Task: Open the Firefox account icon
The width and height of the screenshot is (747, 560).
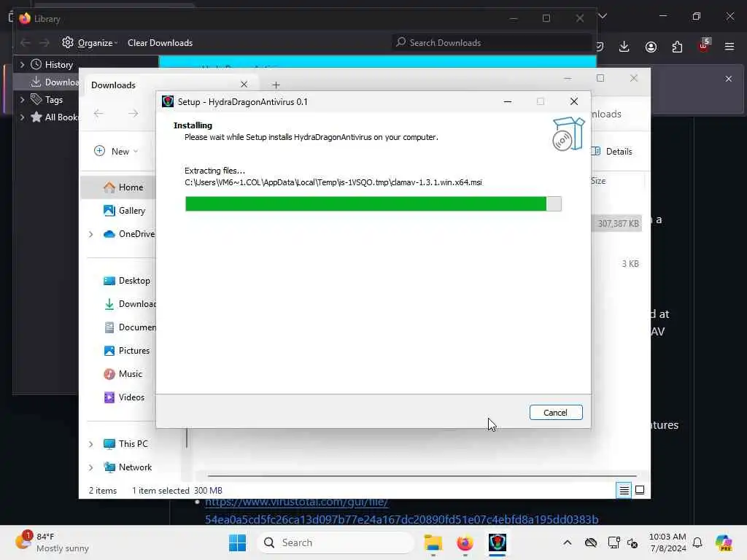Action: (x=651, y=47)
